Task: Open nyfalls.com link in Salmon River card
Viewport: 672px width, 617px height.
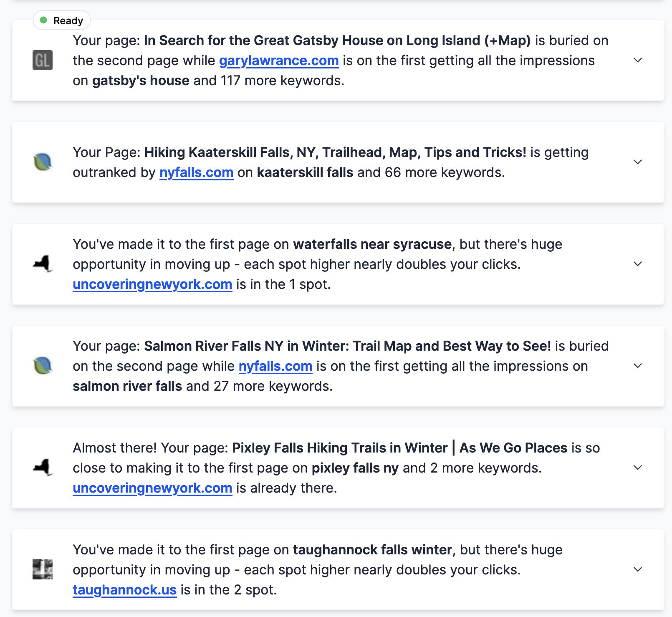Action: (x=275, y=367)
